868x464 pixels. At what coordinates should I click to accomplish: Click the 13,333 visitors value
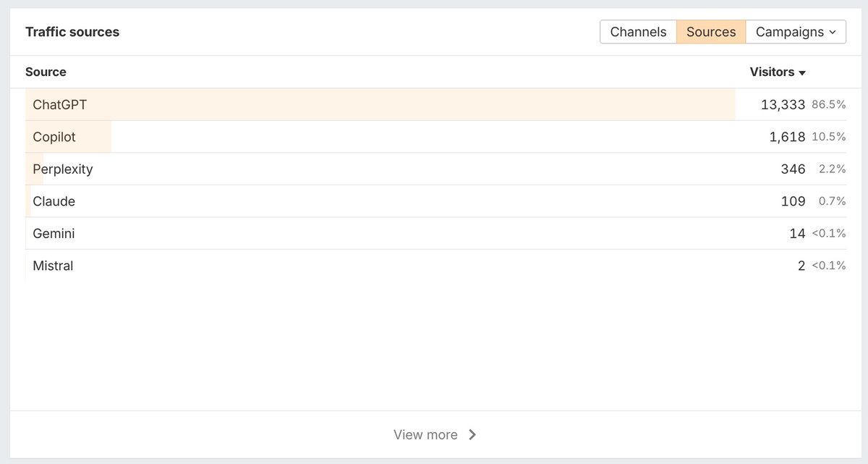pyautogui.click(x=783, y=105)
